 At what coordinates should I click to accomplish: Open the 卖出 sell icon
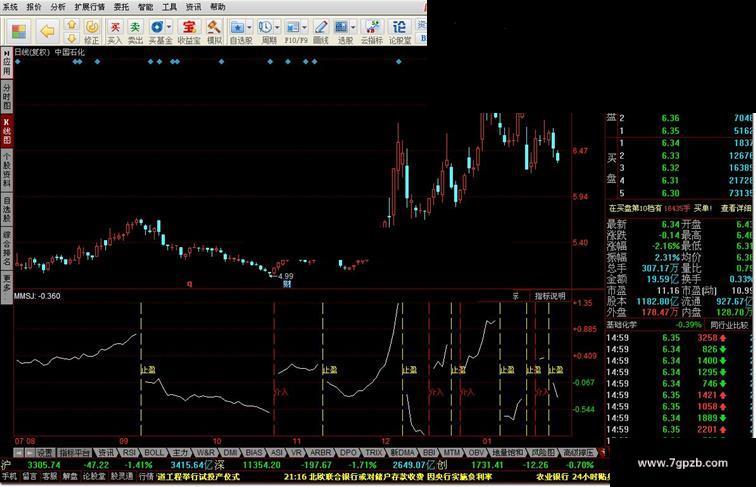coord(135,32)
